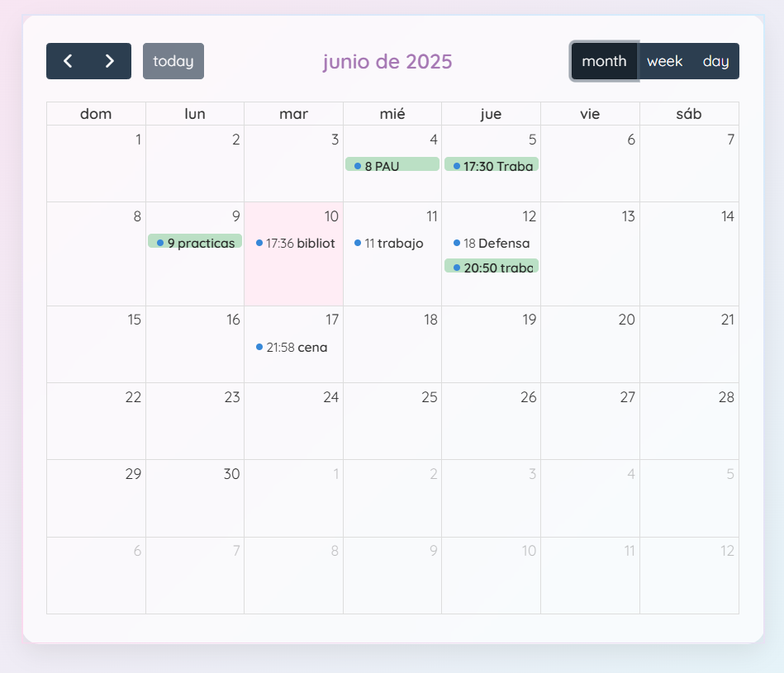This screenshot has width=784, height=673.
Task: Open the '11 trabajo' event
Action: [x=392, y=243]
